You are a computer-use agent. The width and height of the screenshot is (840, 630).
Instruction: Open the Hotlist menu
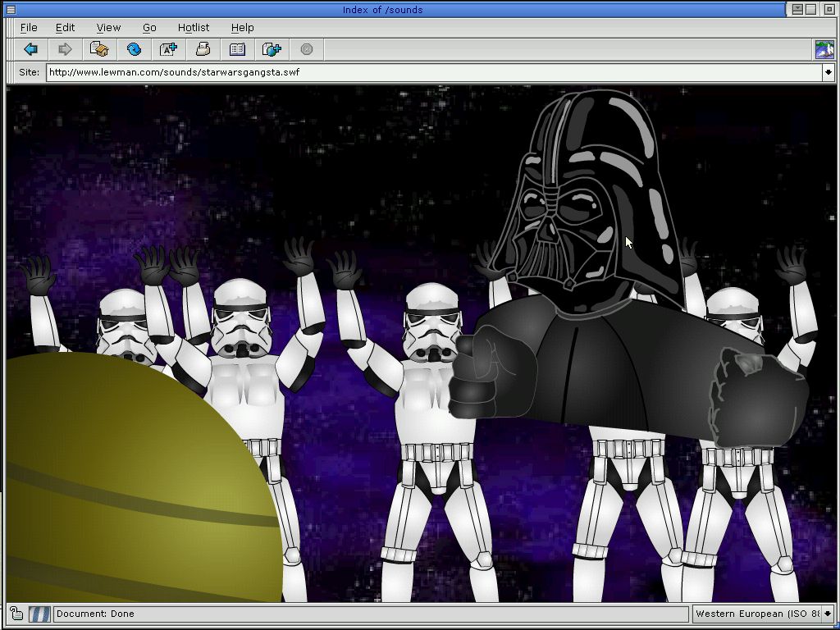(x=194, y=27)
